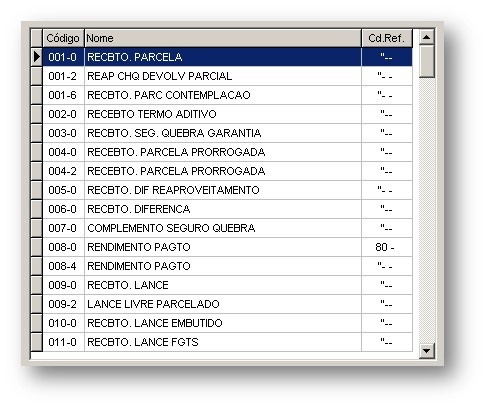Click the scrollbar track below the thumb
This screenshot has width=486, height=408.
[x=426, y=210]
